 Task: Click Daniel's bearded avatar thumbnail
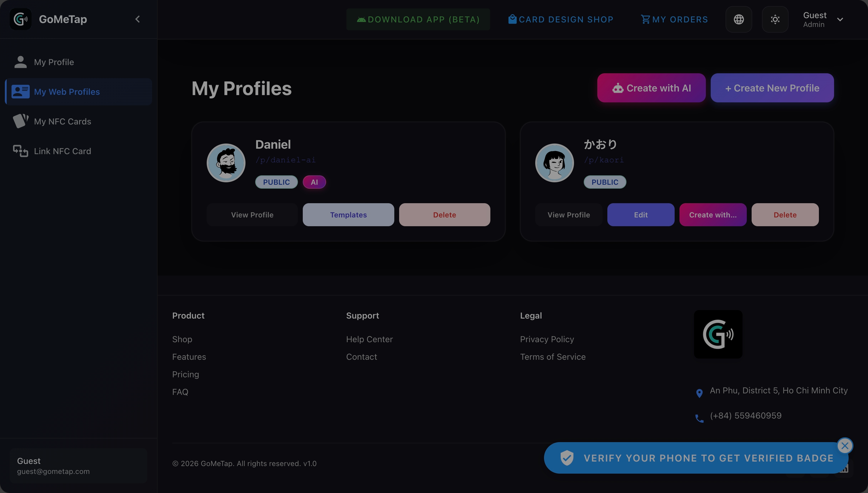tap(226, 163)
